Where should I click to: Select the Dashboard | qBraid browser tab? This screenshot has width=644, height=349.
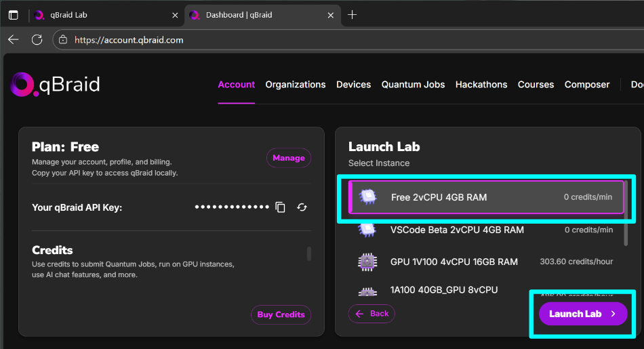coord(262,15)
